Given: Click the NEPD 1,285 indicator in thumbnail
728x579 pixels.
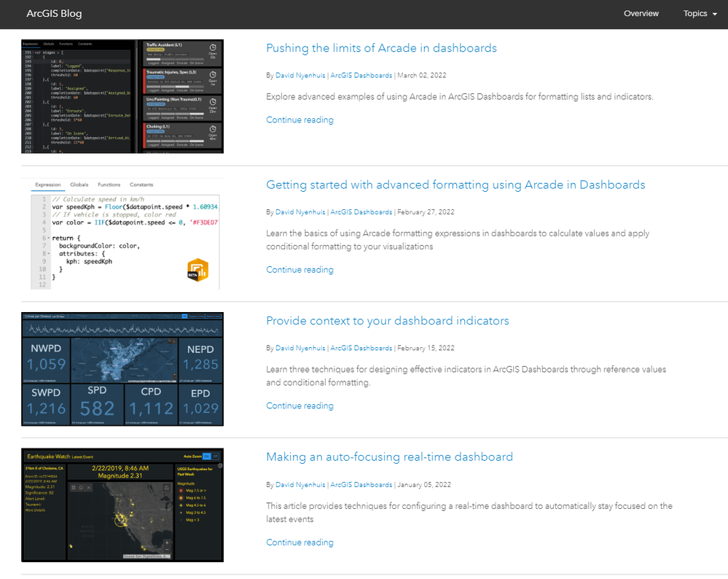Looking at the screenshot, I should (x=200, y=360).
